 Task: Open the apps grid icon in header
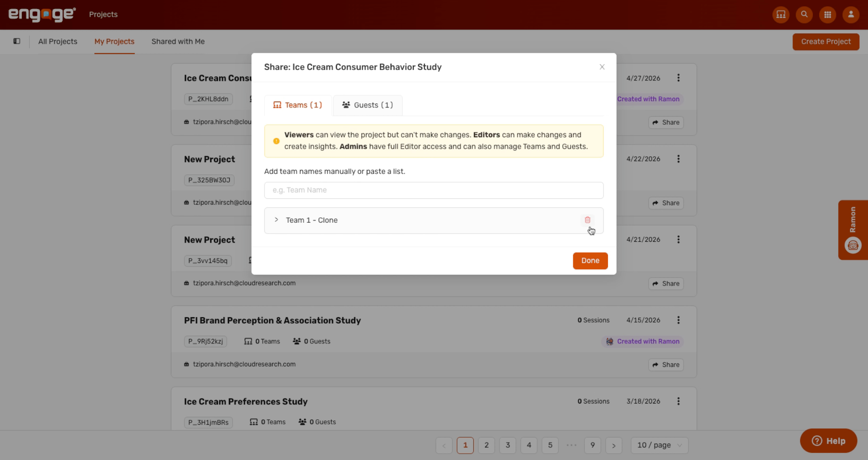827,14
